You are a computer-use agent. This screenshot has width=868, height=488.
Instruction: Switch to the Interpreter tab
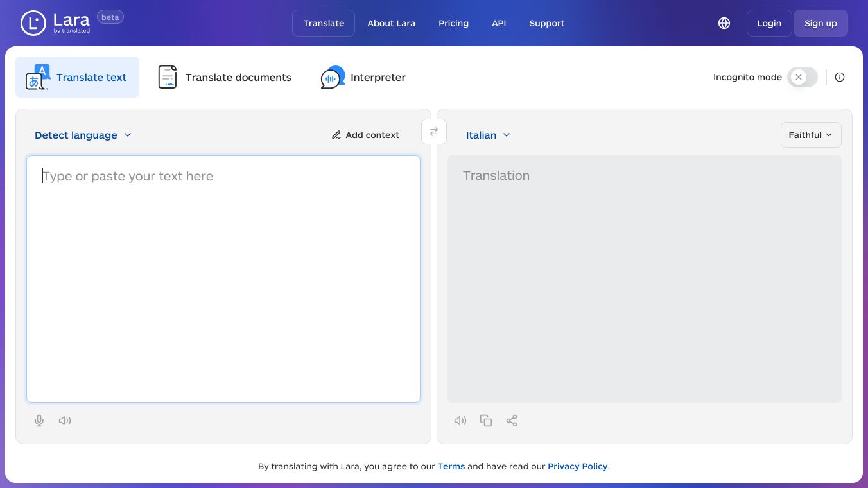tap(363, 77)
